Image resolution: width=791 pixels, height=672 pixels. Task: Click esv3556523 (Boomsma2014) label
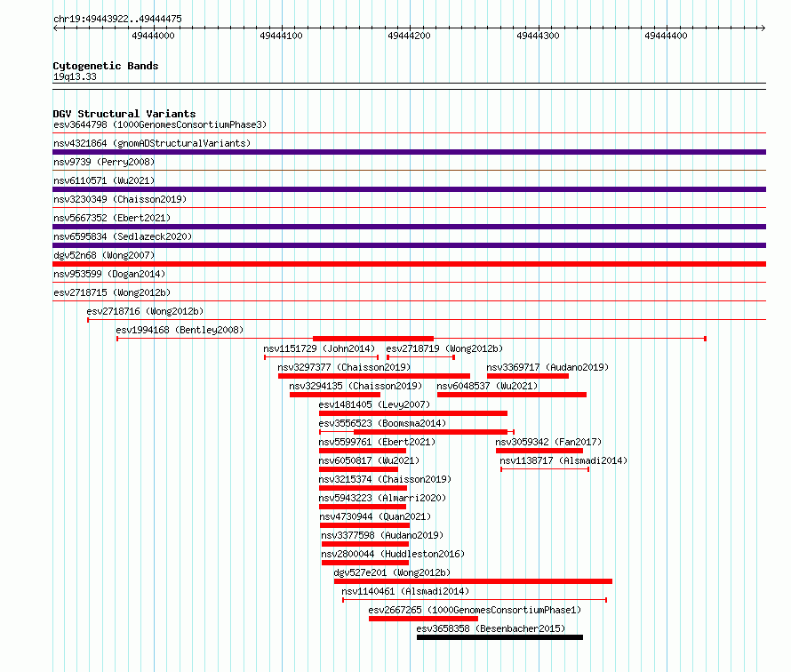(x=382, y=423)
